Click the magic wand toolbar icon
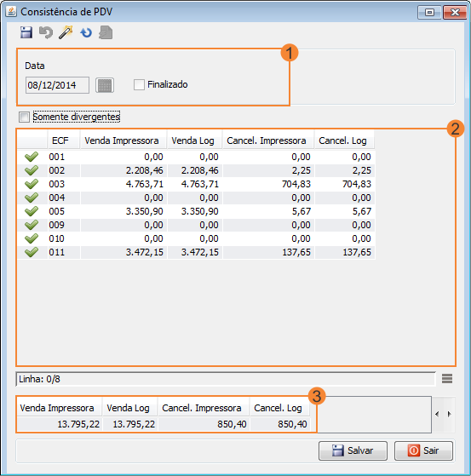The height and width of the screenshot is (476, 471). [66, 32]
